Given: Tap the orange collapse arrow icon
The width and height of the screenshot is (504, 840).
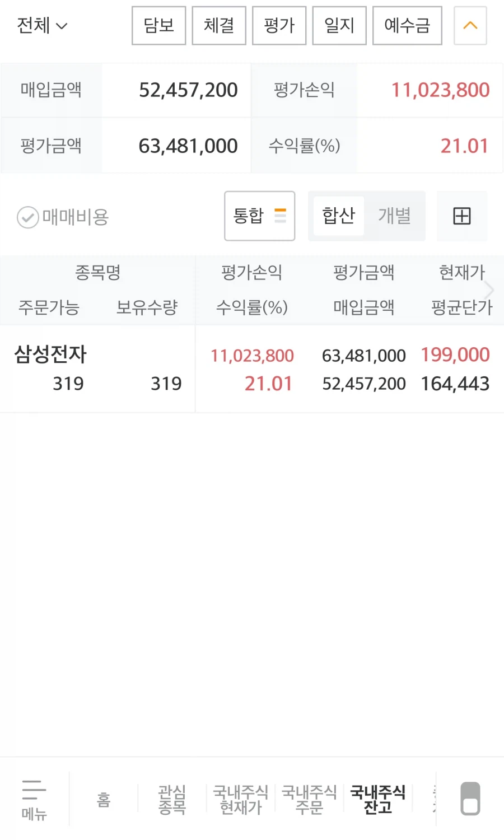Looking at the screenshot, I should [470, 26].
